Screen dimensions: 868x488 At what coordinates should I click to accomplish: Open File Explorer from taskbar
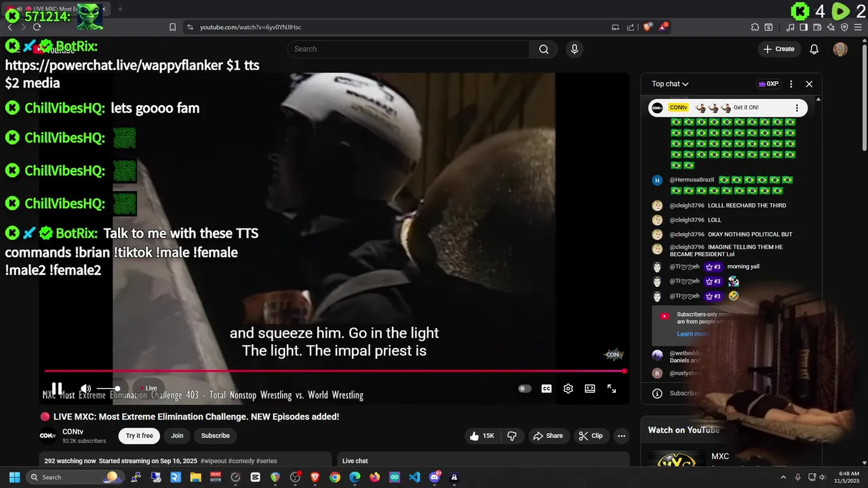tap(195, 477)
